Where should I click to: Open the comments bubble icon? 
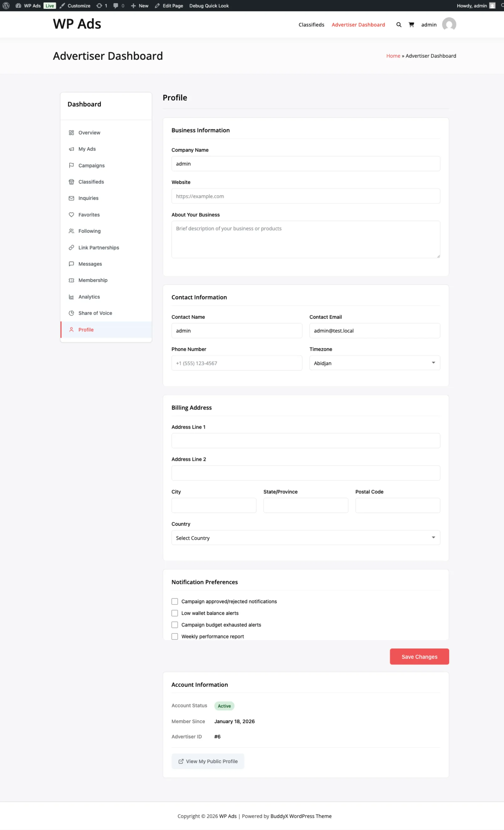click(x=116, y=6)
